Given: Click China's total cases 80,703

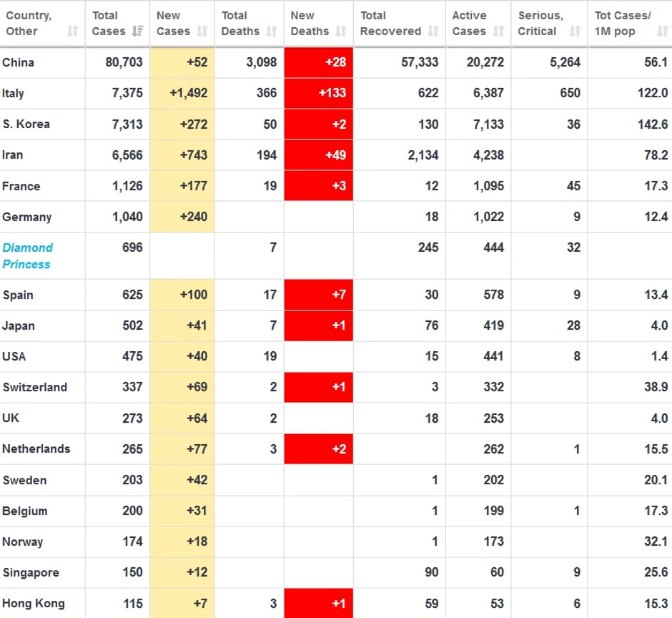Looking at the screenshot, I should [x=124, y=62].
